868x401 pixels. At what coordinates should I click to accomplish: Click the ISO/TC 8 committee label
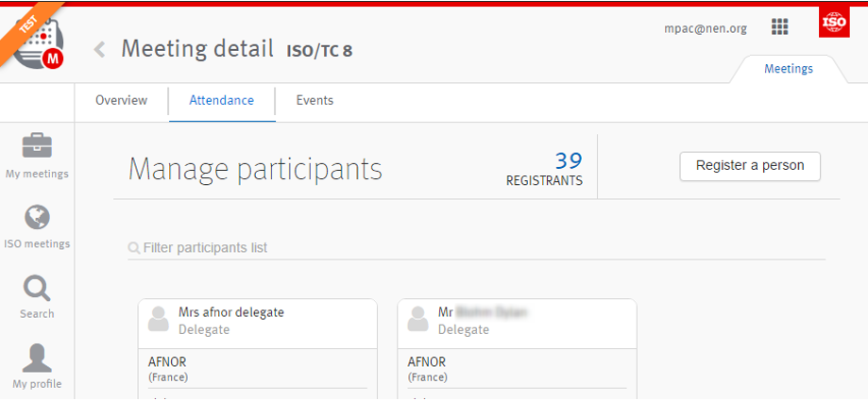[319, 51]
